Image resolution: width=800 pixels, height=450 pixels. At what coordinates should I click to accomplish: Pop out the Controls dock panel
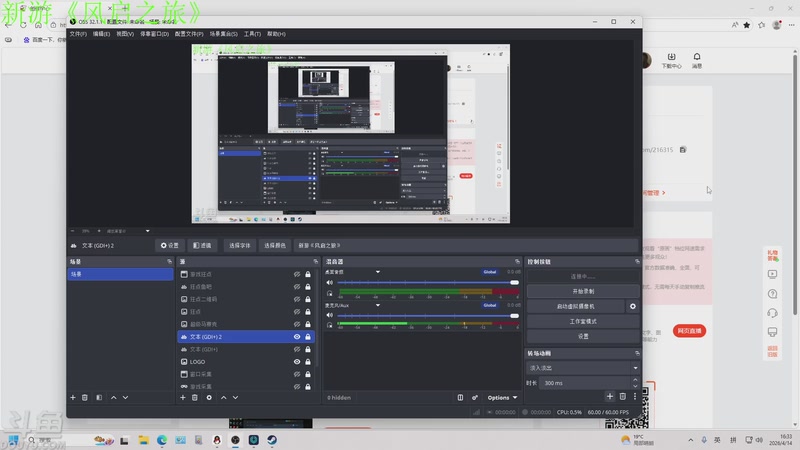(637, 261)
